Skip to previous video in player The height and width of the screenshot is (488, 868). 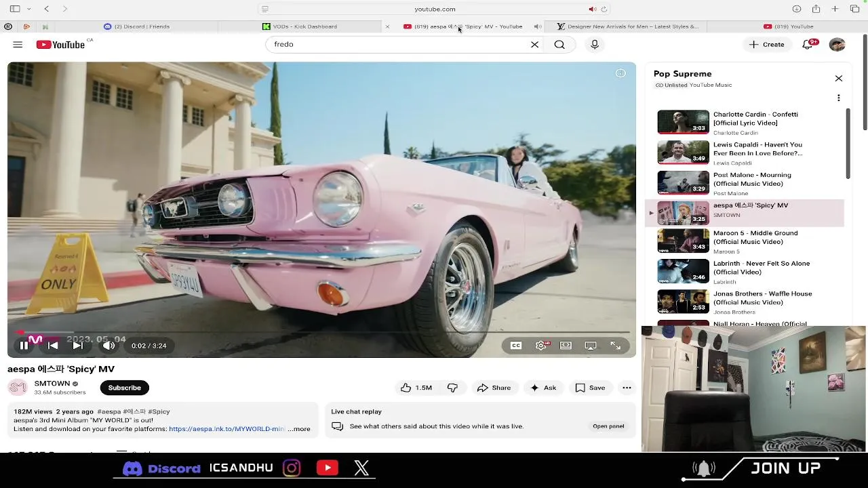pos(53,346)
